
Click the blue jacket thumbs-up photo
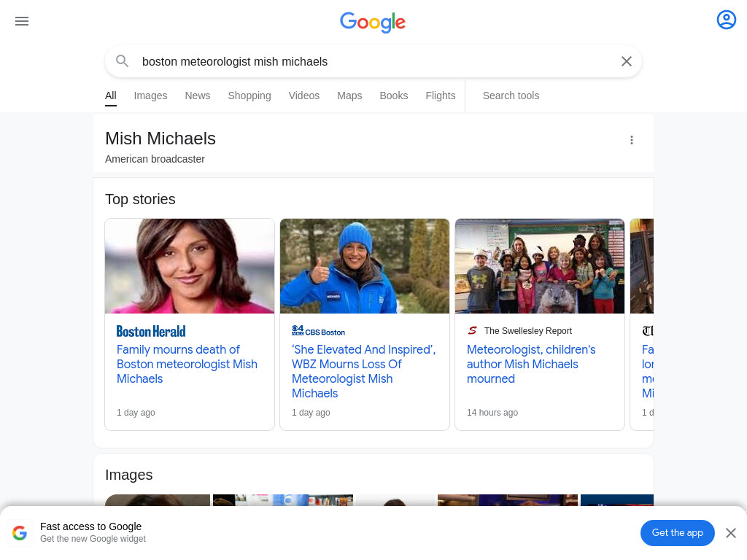[365, 266]
